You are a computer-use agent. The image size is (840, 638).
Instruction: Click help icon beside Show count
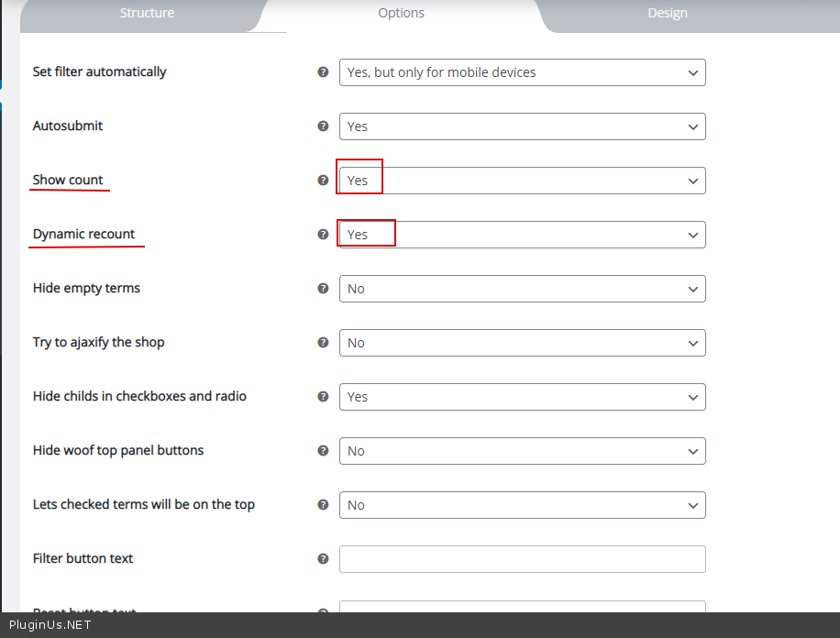[x=323, y=180]
